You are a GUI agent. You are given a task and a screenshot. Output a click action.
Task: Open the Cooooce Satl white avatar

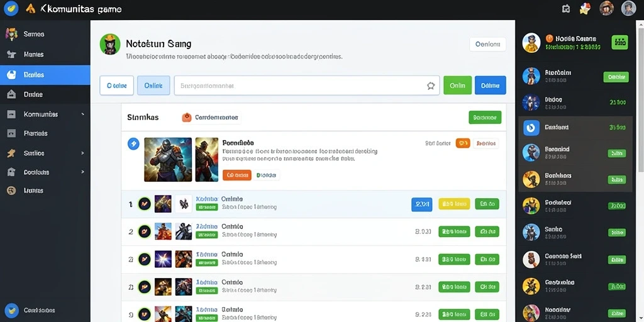pos(531,260)
